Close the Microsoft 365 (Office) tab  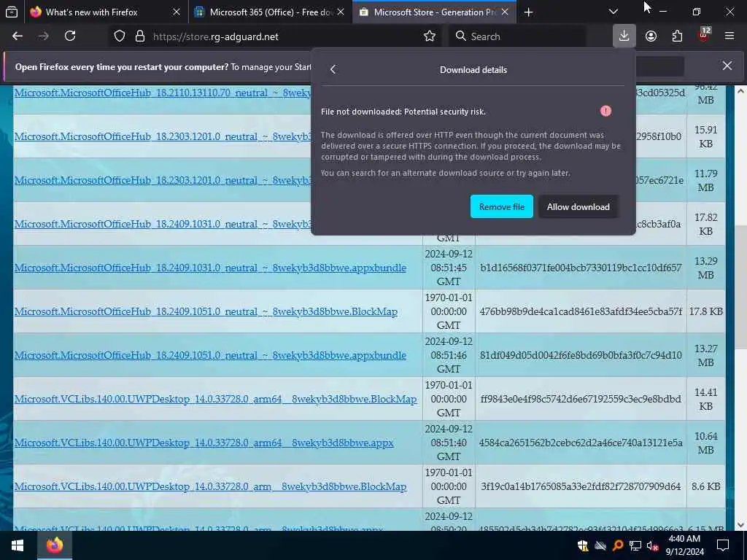341,12
